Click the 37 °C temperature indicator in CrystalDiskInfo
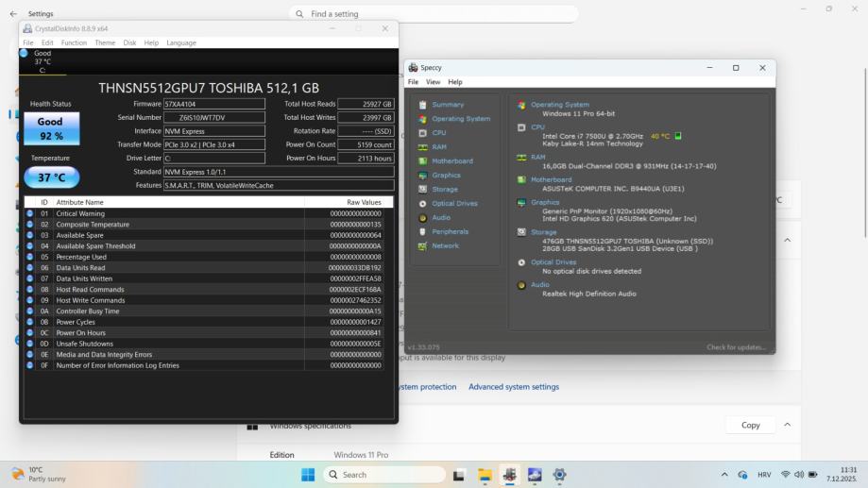868x488 pixels. pos(52,177)
